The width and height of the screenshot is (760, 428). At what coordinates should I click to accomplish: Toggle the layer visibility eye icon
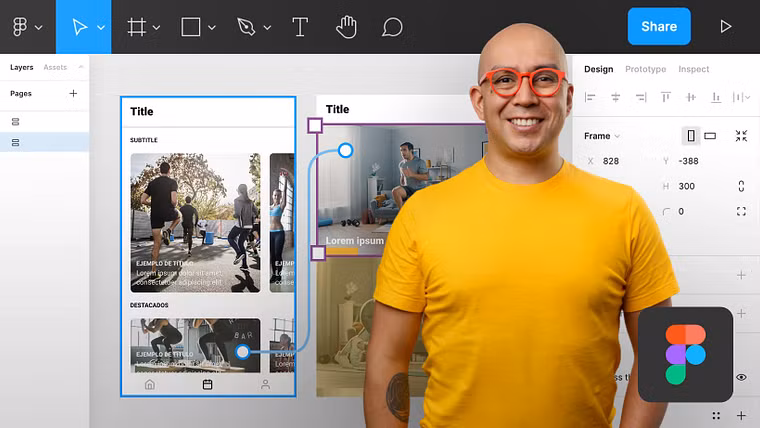pyautogui.click(x=741, y=377)
